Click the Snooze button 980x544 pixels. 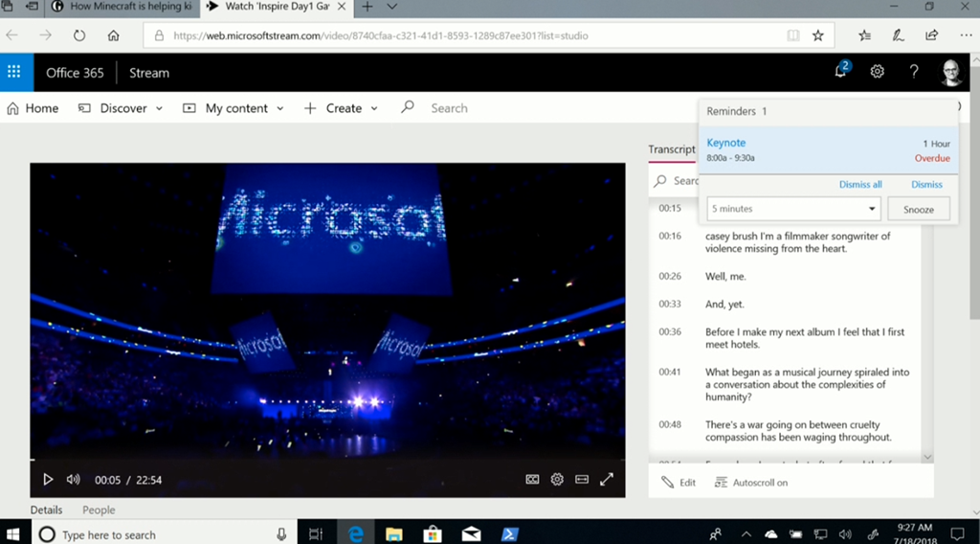[918, 209]
